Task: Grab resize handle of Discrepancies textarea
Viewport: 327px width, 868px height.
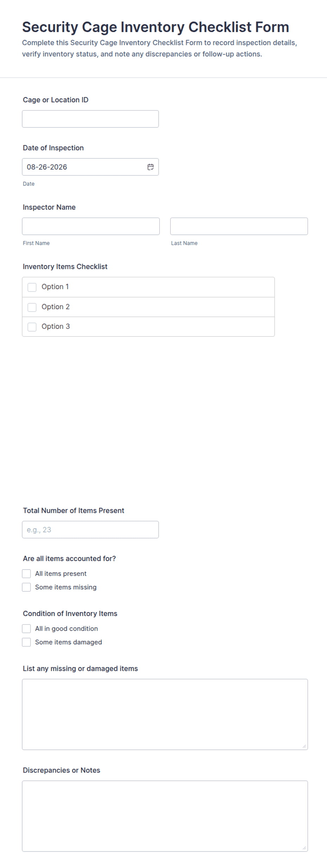Action: coord(304,848)
